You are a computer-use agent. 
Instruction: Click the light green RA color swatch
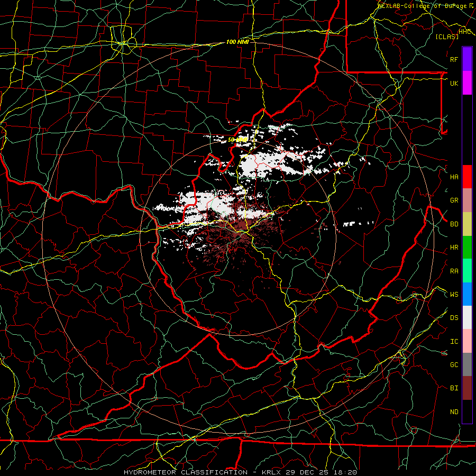(x=467, y=271)
